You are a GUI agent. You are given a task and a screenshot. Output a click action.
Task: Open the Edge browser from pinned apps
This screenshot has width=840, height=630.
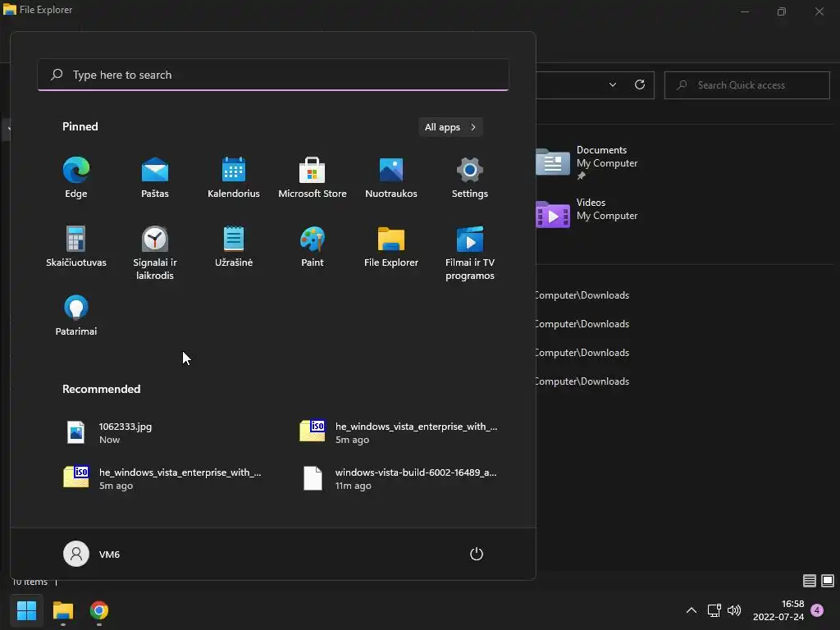[x=76, y=177]
